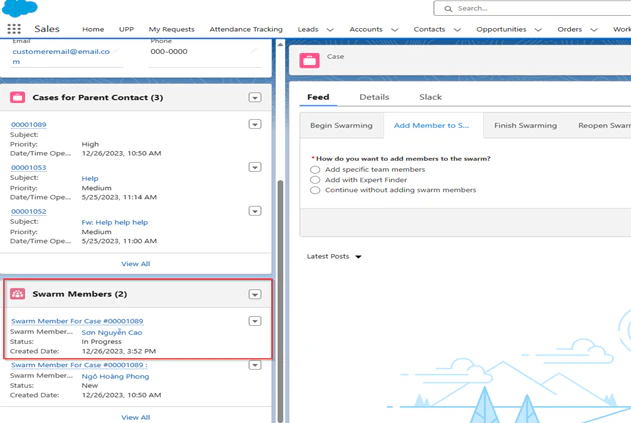Open Attendance Tracking navigation tab
This screenshot has width=631, height=423.
tap(246, 29)
